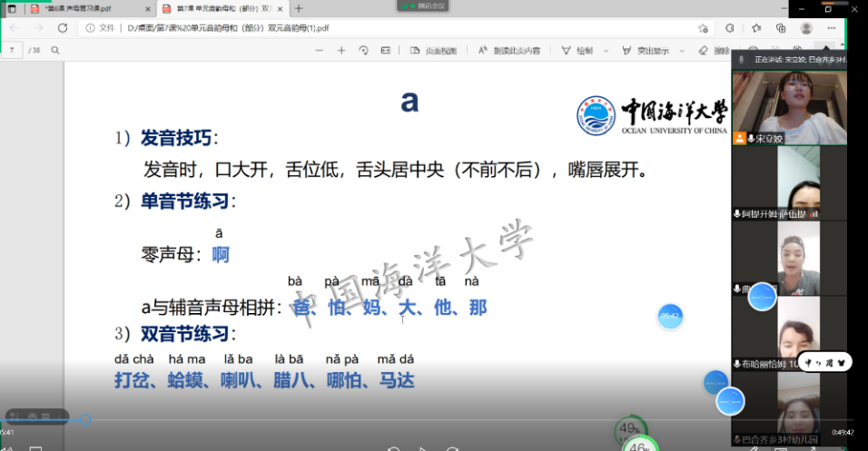Click the microphone icon in the speaking bar
The height and width of the screenshot is (451, 868).
pos(741,59)
